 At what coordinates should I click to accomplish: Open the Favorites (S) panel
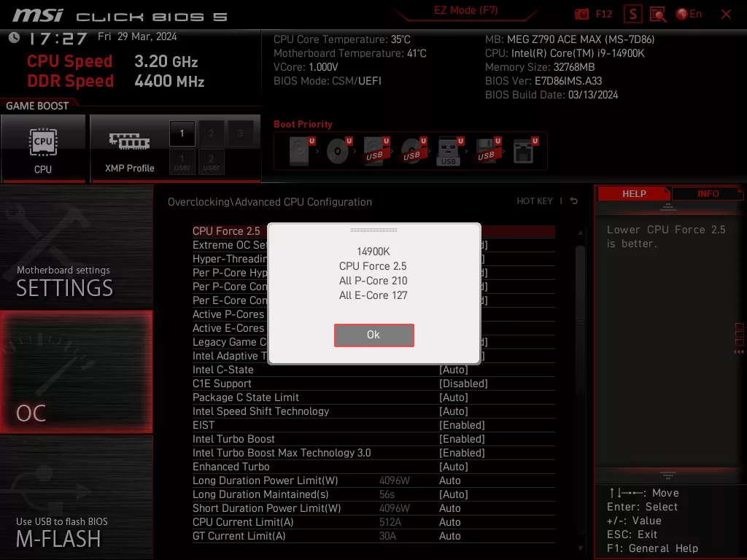click(x=632, y=14)
